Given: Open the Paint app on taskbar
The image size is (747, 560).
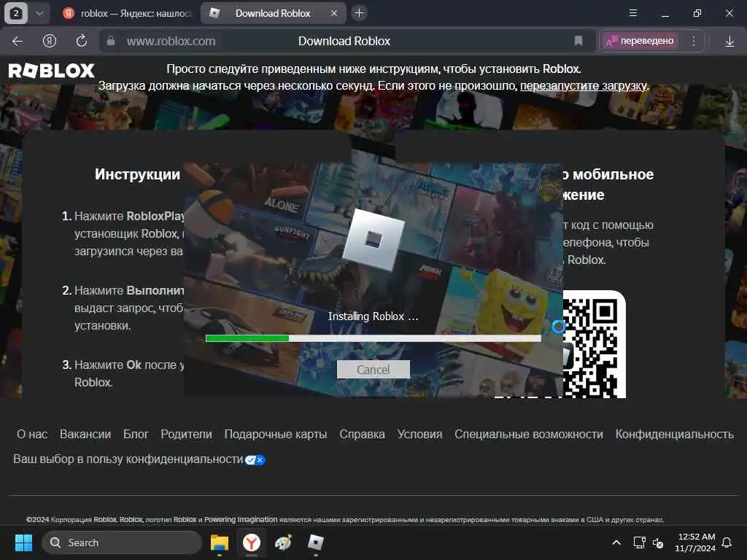Looking at the screenshot, I should [x=284, y=542].
